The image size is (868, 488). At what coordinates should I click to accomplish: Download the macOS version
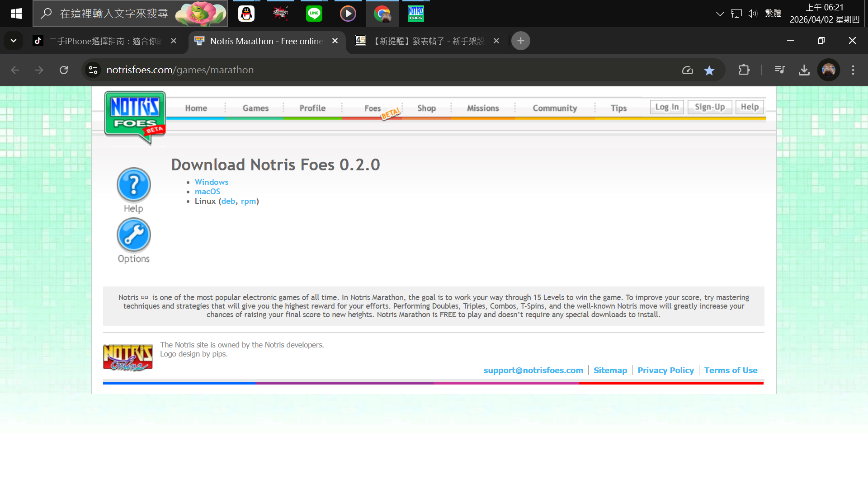tap(208, 192)
